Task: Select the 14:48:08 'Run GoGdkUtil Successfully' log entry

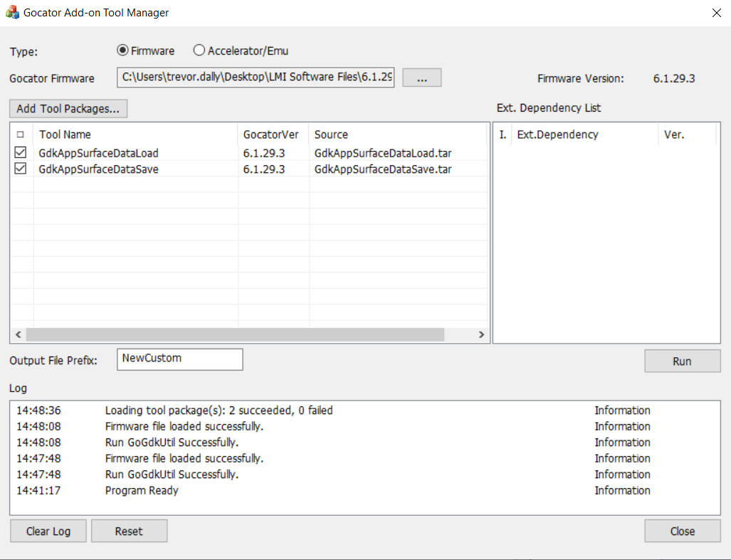Action: click(364, 442)
